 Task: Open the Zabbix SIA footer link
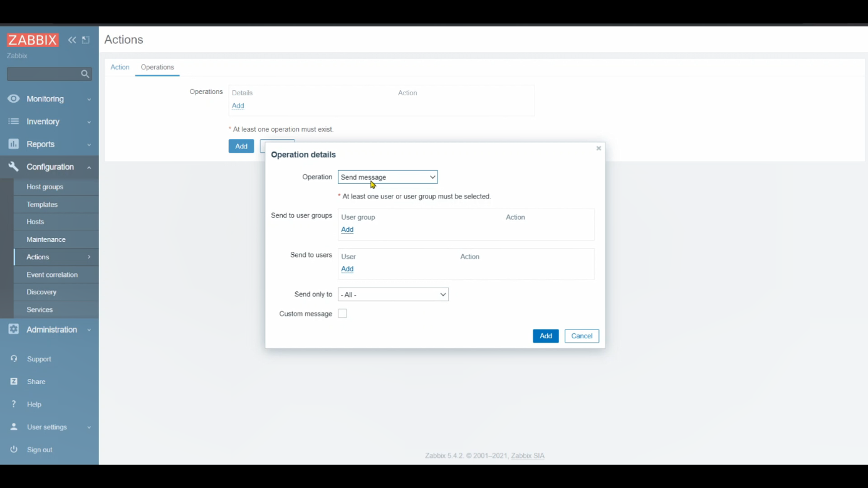pos(528,455)
